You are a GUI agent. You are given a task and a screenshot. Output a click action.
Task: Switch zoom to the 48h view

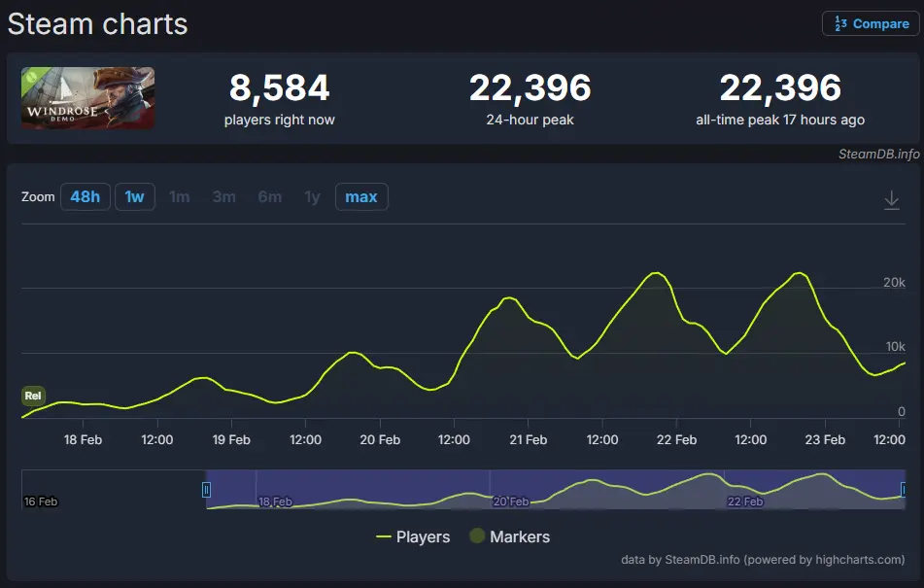point(86,196)
